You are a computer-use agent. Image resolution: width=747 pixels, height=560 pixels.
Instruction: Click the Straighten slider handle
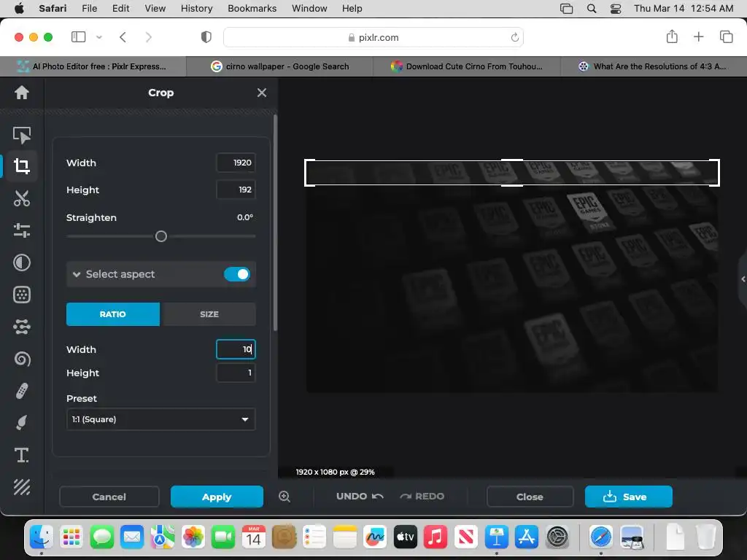(x=161, y=236)
